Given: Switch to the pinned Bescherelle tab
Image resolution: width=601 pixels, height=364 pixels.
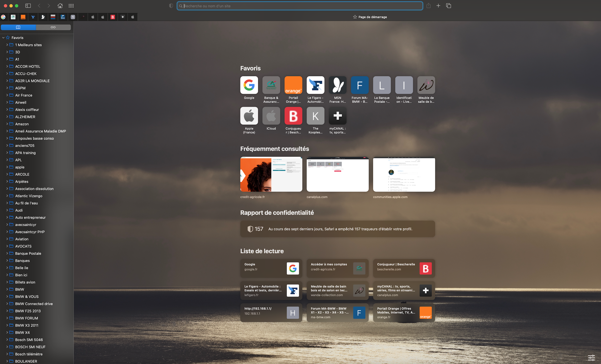Looking at the screenshot, I should [x=113, y=17].
